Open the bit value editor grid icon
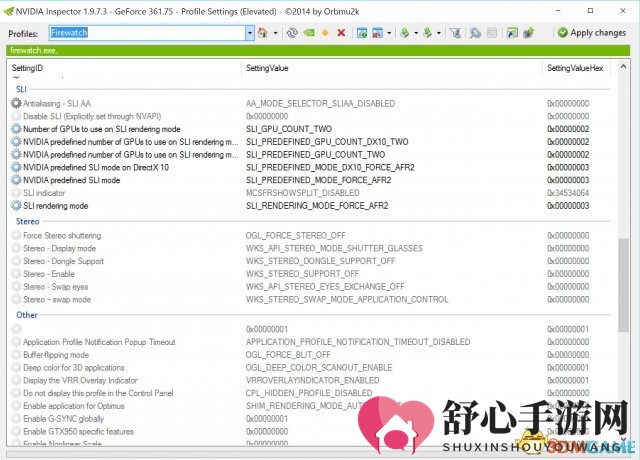 point(492,33)
